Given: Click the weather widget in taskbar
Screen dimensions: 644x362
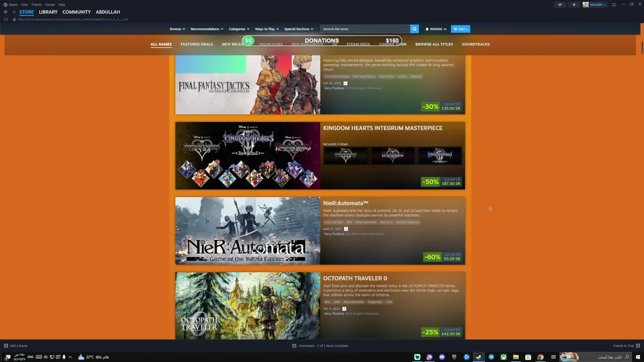Looking at the screenshot, I should point(94,357).
